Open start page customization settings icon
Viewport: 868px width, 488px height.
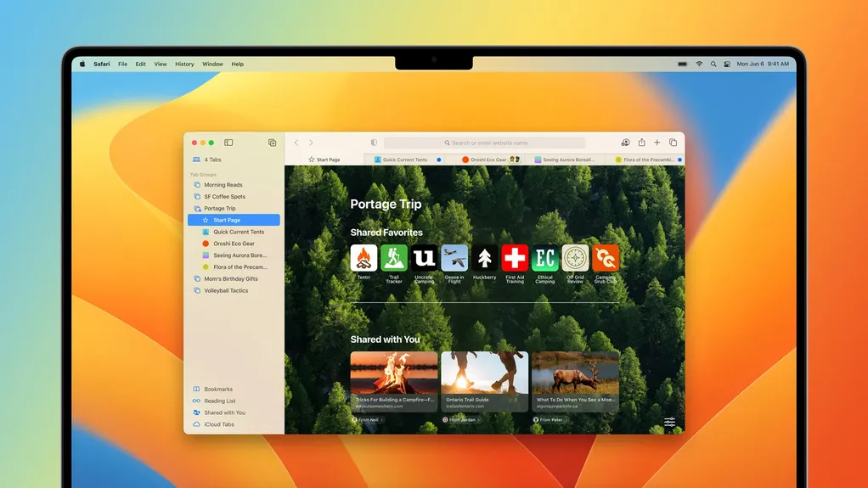pyautogui.click(x=670, y=422)
